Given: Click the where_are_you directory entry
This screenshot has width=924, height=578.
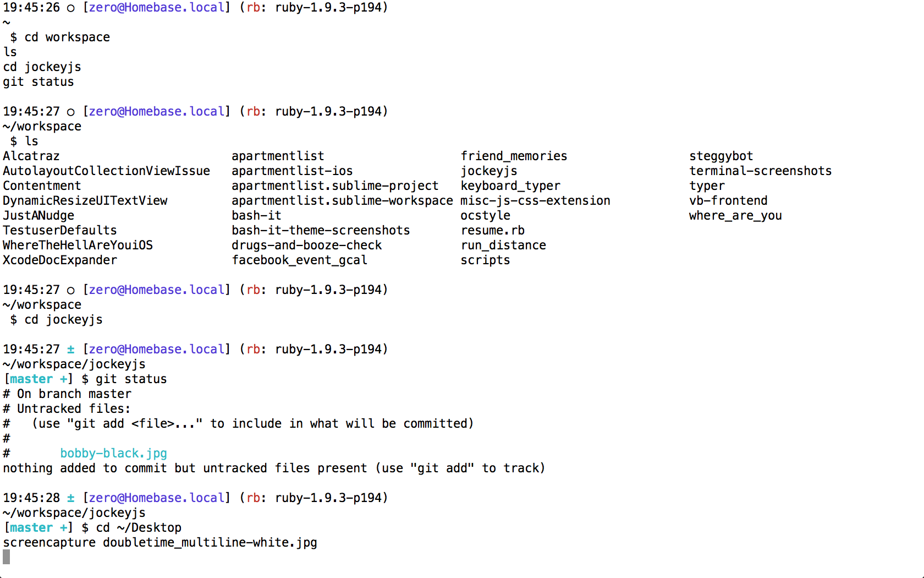Looking at the screenshot, I should (735, 215).
